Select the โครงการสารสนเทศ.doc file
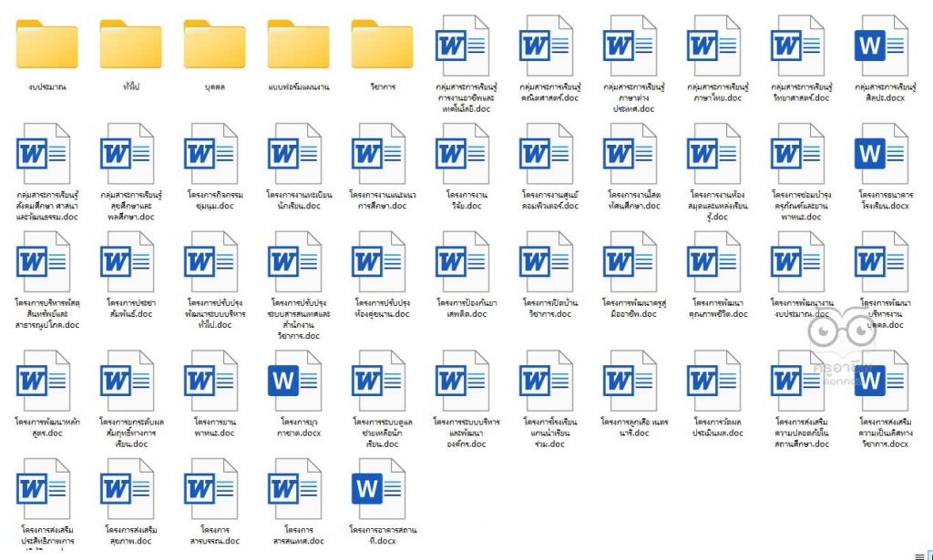Viewport: 933px width, 560px height. (x=294, y=489)
